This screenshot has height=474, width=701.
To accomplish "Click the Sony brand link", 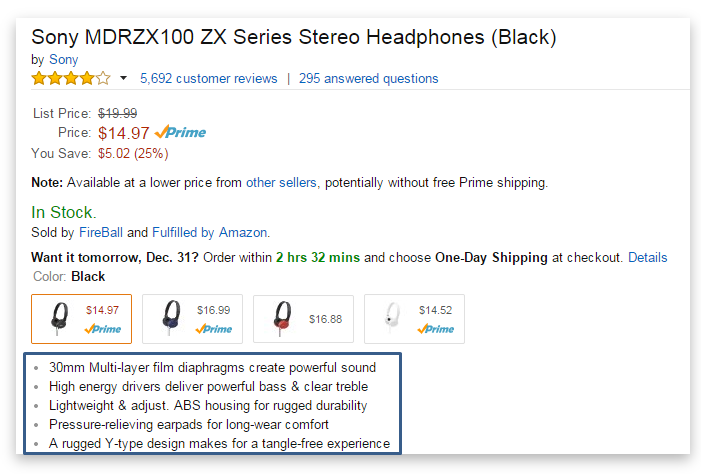I will pos(63,59).
